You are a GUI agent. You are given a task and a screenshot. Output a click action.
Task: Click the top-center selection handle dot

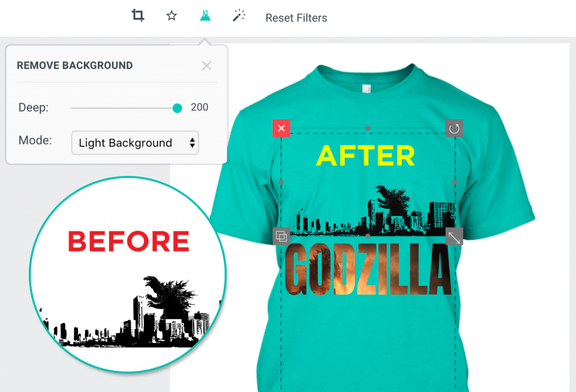click(368, 128)
